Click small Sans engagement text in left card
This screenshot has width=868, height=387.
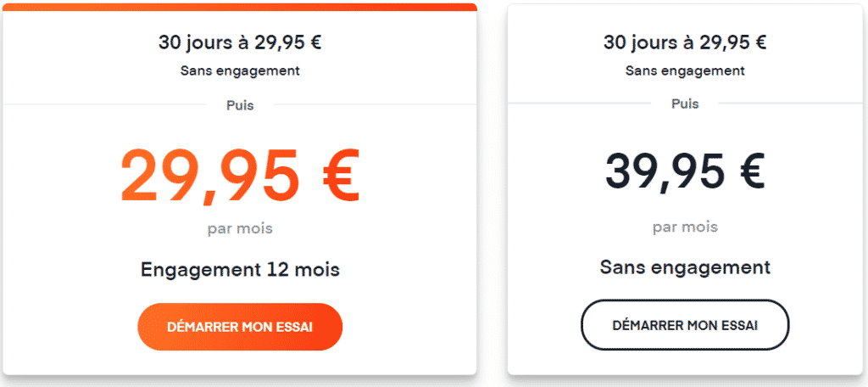tap(240, 71)
